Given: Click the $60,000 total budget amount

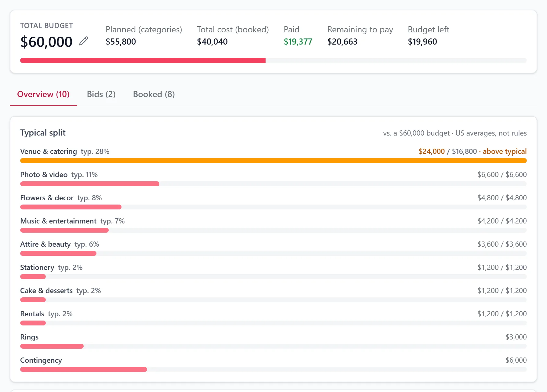Looking at the screenshot, I should (x=46, y=42).
